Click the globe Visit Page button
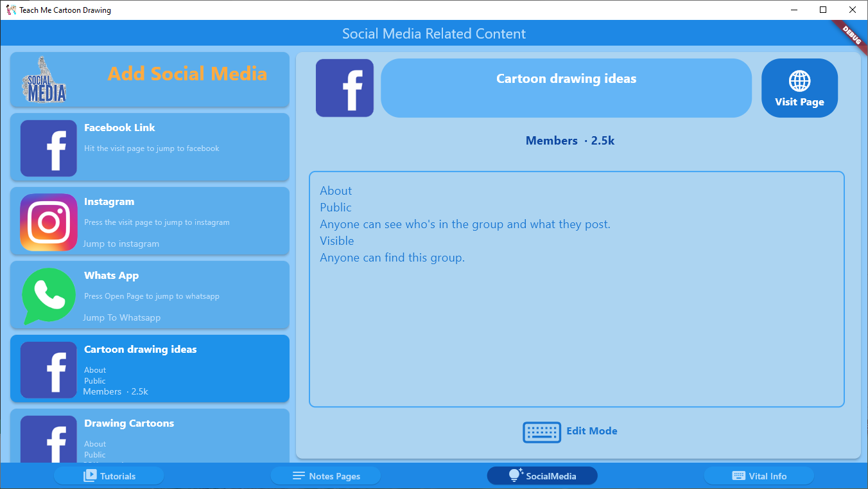 coord(799,88)
